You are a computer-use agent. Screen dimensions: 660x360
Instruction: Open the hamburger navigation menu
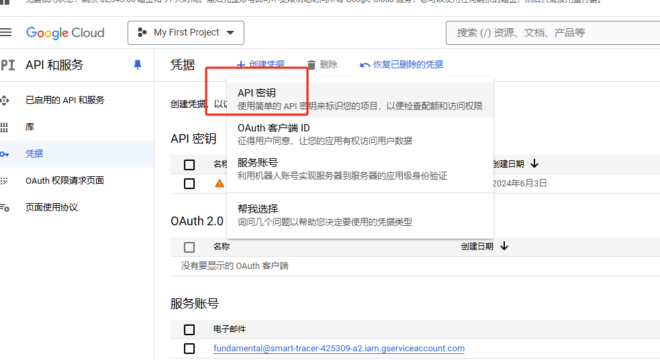point(5,32)
